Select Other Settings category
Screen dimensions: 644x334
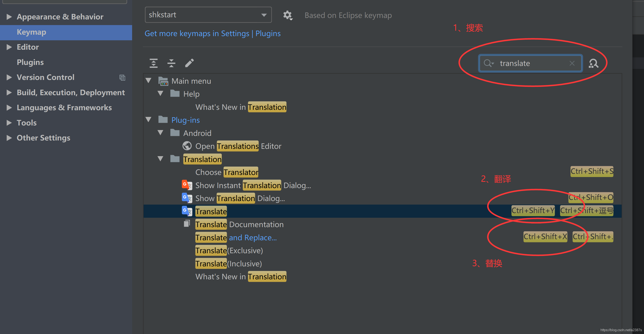43,138
